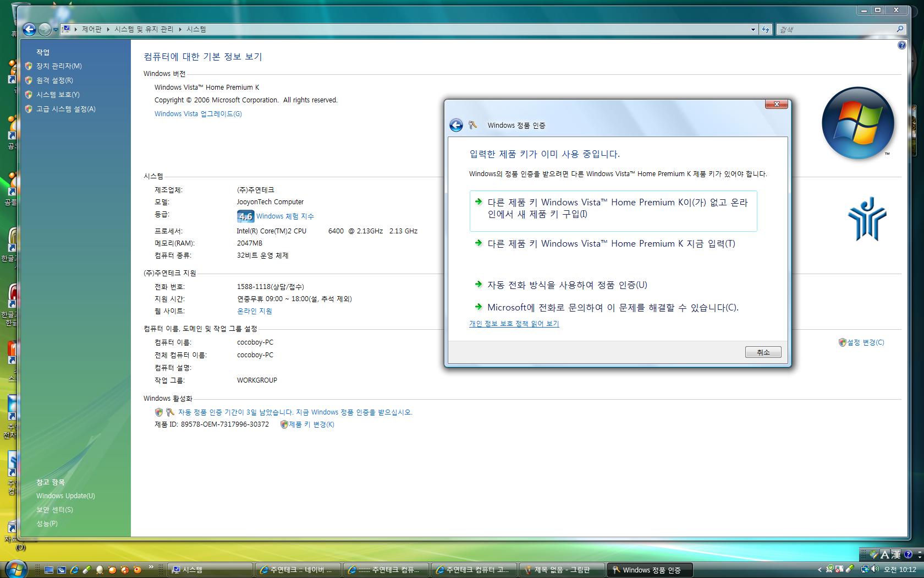Viewport: 924px width, 578px height.
Task: Open the address bar history dropdown
Action: (753, 30)
